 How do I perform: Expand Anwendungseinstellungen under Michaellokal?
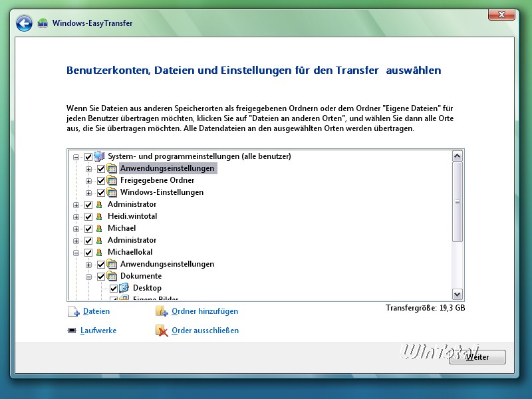(88, 265)
